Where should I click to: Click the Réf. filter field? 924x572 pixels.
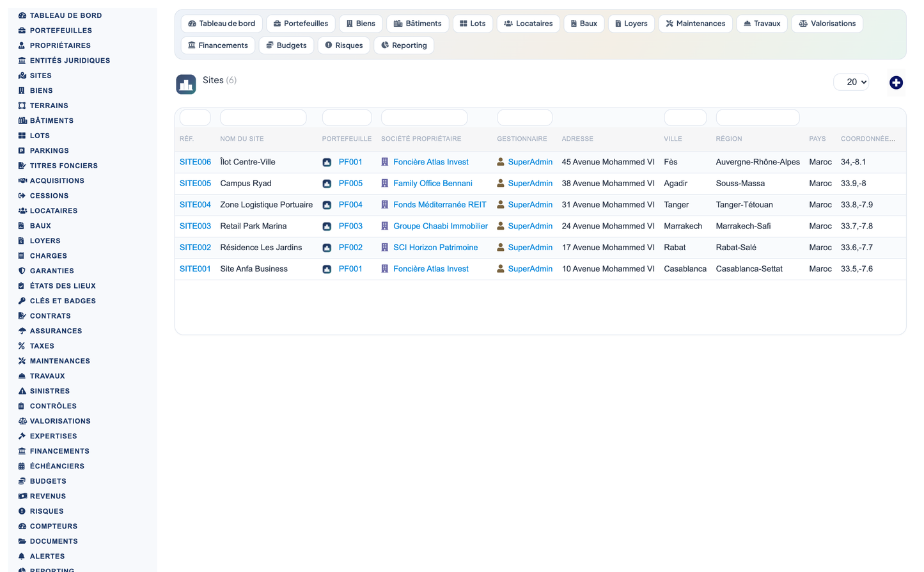(x=195, y=118)
